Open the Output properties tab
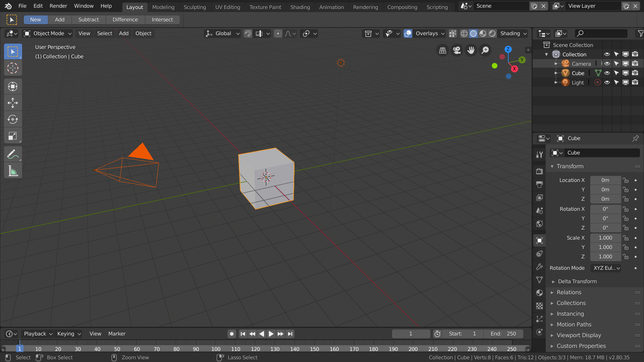The height and width of the screenshot is (362, 644). [539, 184]
